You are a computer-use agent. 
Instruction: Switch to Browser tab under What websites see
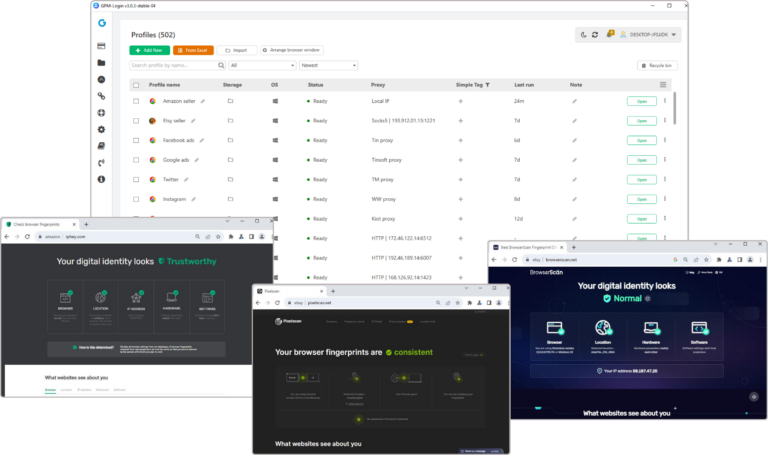(x=50, y=390)
